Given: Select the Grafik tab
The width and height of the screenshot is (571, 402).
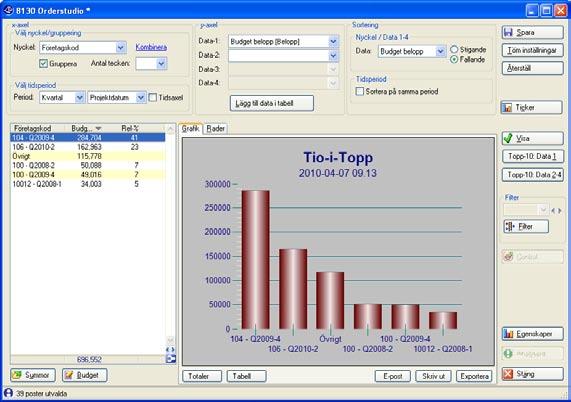Looking at the screenshot, I should pos(190,129).
